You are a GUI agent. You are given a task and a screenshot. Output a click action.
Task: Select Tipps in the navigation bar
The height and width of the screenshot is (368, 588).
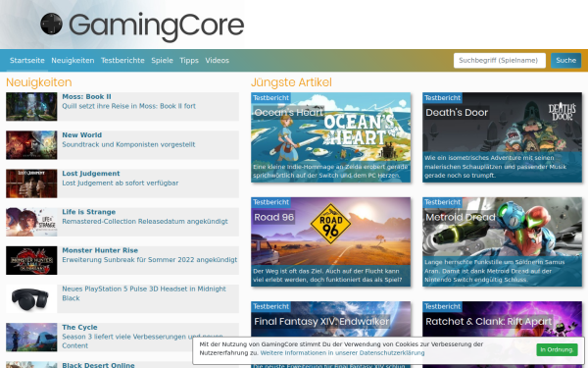[189, 61]
